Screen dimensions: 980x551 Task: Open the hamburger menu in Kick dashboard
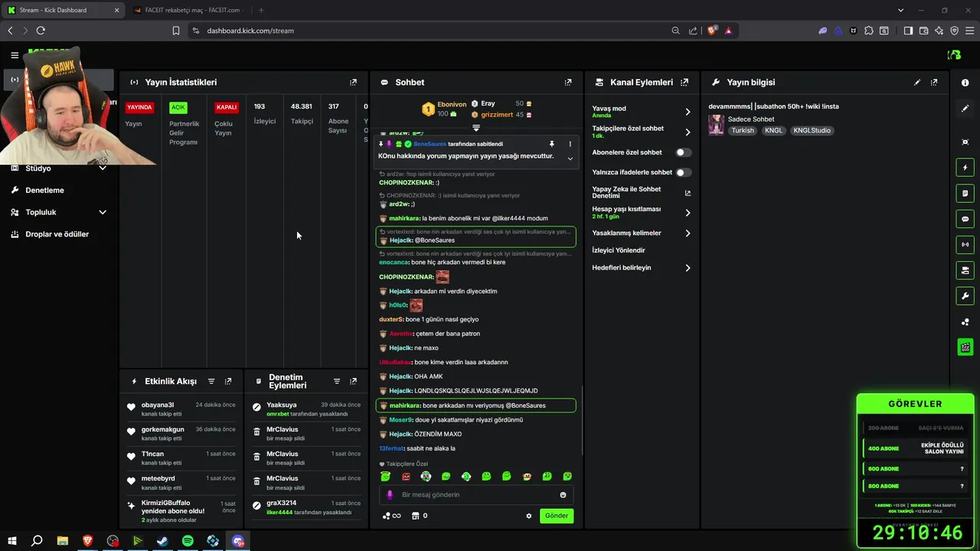(15, 55)
